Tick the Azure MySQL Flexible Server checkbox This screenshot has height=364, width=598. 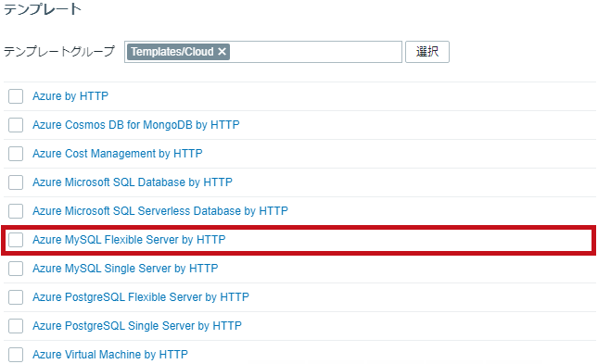(x=16, y=240)
